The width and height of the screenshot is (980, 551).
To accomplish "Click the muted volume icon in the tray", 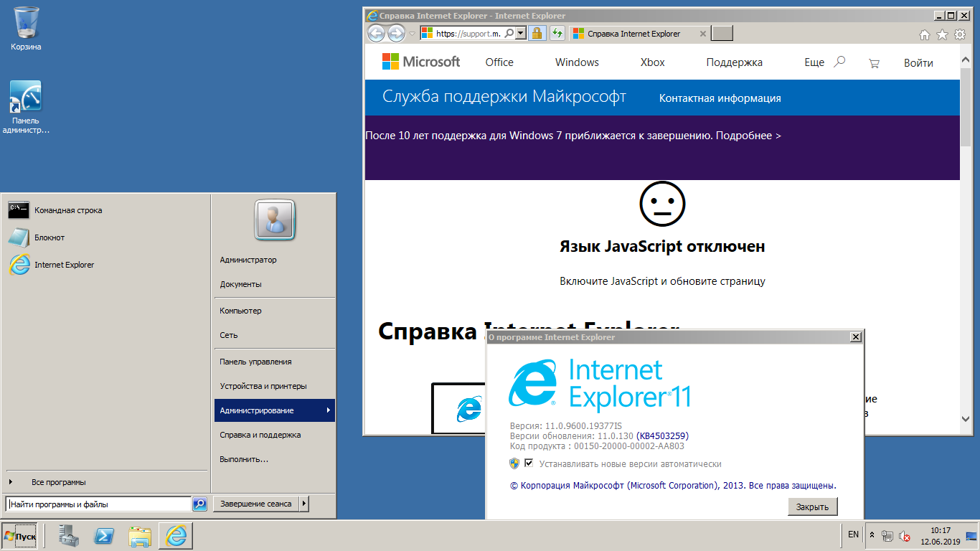I will point(905,536).
